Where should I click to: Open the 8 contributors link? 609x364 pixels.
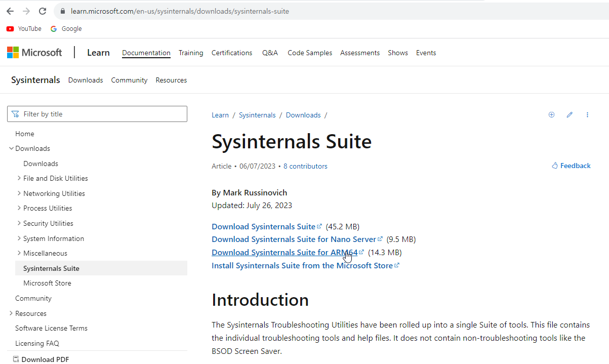305,166
